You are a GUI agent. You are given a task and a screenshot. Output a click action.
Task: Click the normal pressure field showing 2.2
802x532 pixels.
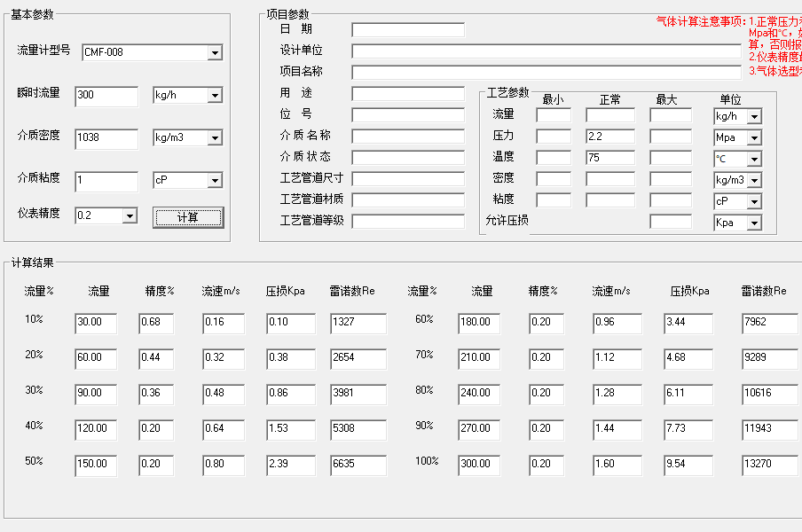click(609, 137)
